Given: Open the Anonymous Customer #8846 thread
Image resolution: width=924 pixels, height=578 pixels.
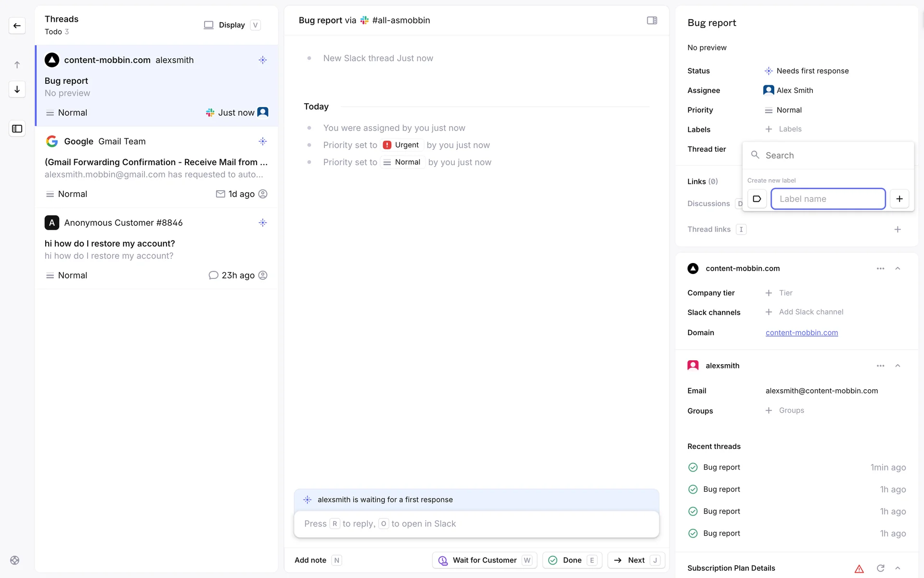Looking at the screenshot, I should pyautogui.click(x=156, y=249).
